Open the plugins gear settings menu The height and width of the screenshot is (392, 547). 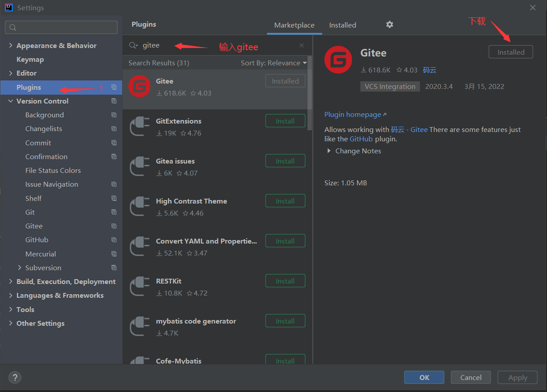click(x=390, y=24)
